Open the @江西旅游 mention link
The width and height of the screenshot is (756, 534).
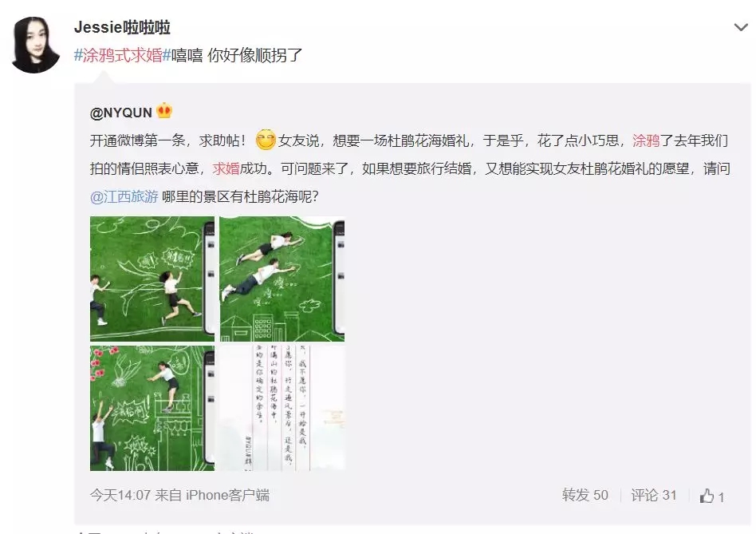tap(124, 196)
